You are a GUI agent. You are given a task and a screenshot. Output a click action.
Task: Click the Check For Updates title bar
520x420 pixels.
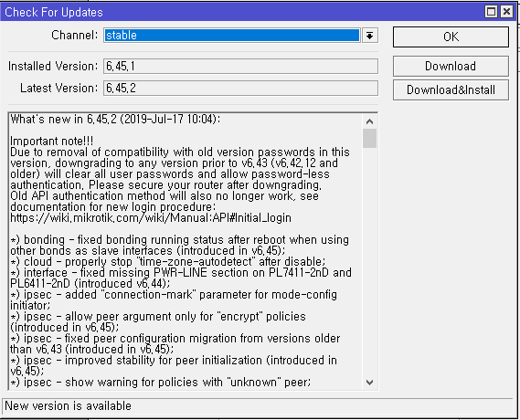(242, 12)
